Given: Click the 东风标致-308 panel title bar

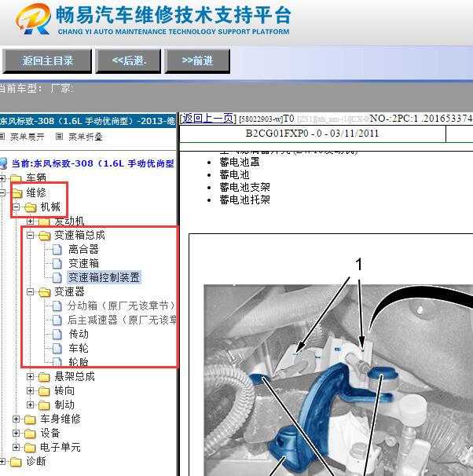Looking at the screenshot, I should click(88, 121).
